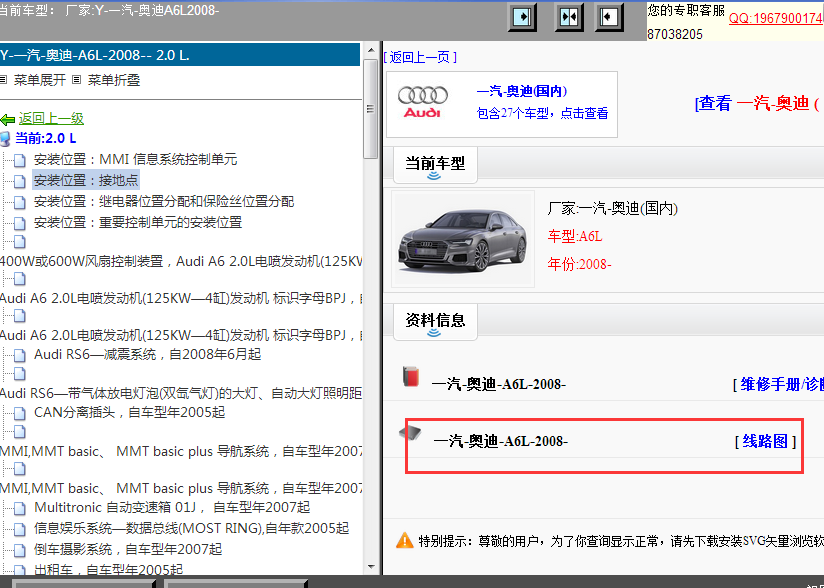This screenshot has width=824, height=588.
Task: Click the expand-right panel arrow button
Action: [x=523, y=17]
